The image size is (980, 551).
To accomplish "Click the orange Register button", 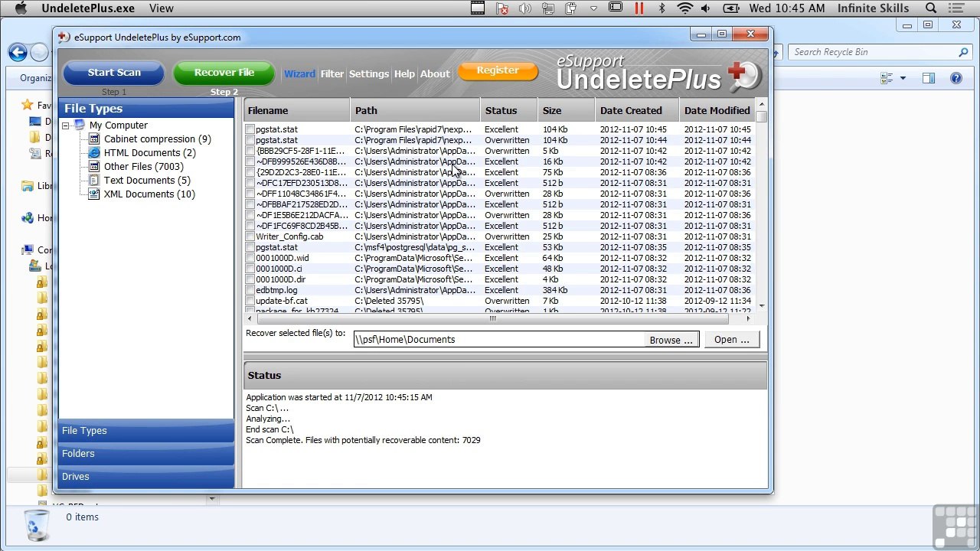I will point(498,70).
